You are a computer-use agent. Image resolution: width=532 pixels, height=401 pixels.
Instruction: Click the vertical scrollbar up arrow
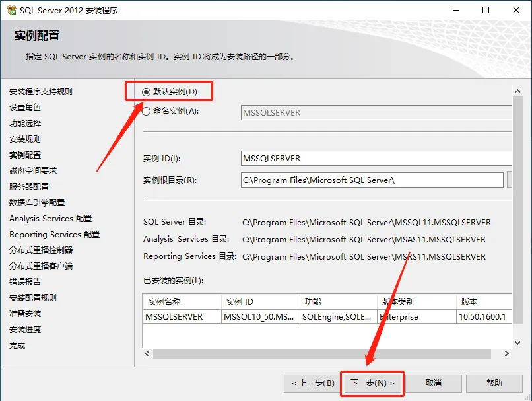(x=517, y=91)
